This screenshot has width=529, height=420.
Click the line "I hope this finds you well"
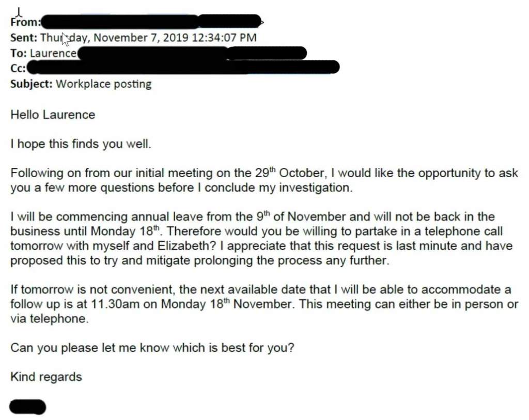(81, 144)
